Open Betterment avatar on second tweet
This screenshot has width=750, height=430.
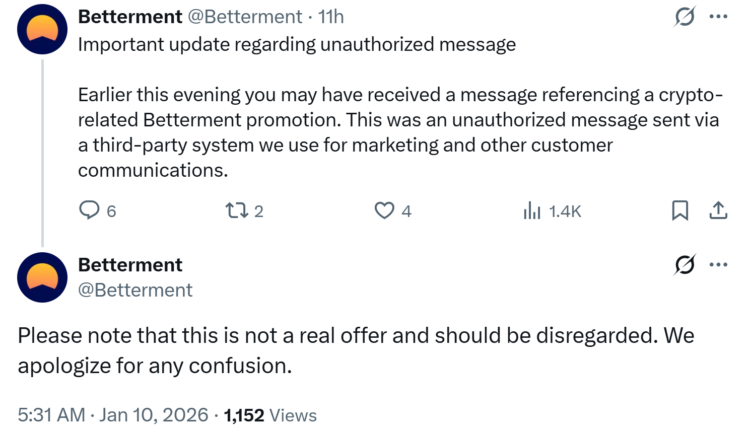click(43, 277)
